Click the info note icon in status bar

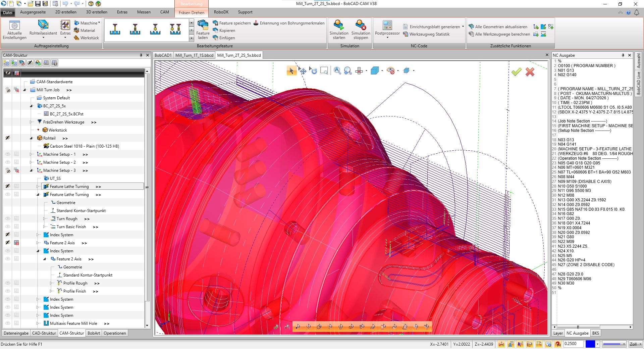pos(548,344)
